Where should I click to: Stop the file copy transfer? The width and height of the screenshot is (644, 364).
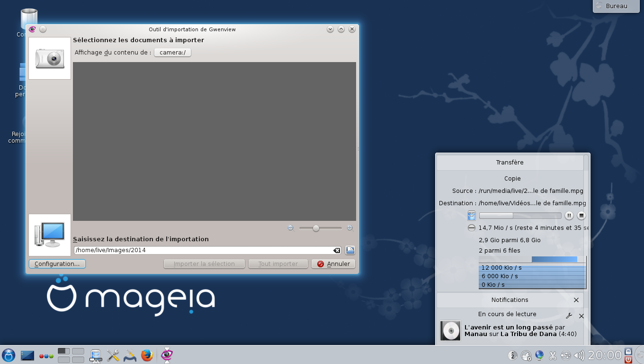581,216
